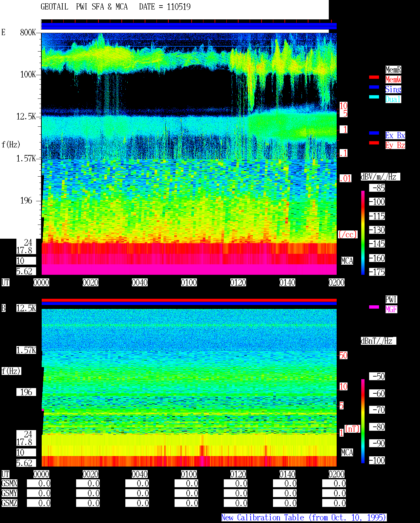Click the MCA label beside the B panel
This screenshot has width=420, height=523.
[x=347, y=452]
